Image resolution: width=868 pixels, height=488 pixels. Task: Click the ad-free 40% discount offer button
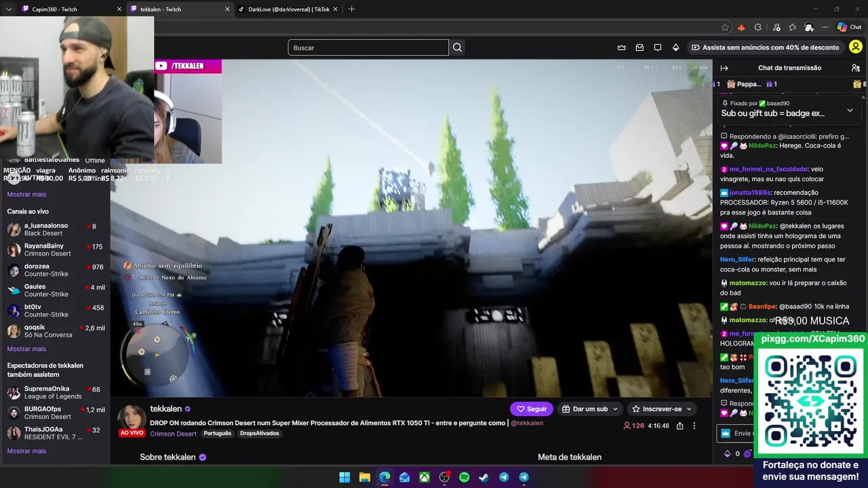(765, 47)
